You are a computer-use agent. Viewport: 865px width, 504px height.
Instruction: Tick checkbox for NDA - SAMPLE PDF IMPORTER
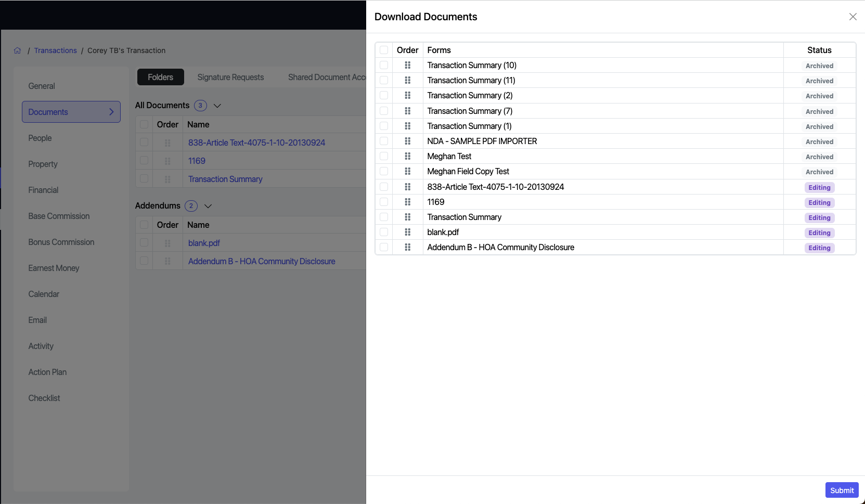pyautogui.click(x=384, y=141)
